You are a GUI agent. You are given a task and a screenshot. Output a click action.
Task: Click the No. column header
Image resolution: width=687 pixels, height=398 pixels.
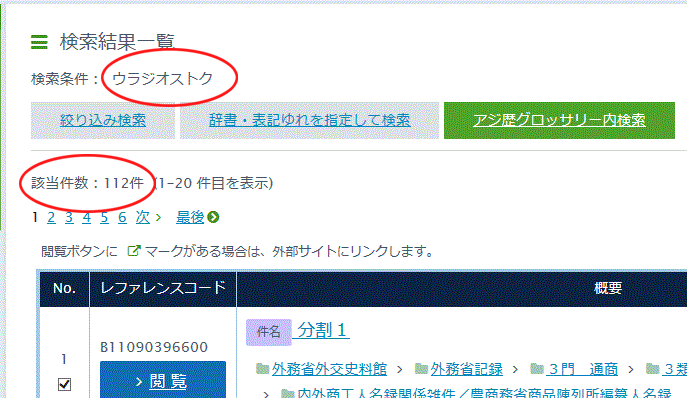pos(64,288)
